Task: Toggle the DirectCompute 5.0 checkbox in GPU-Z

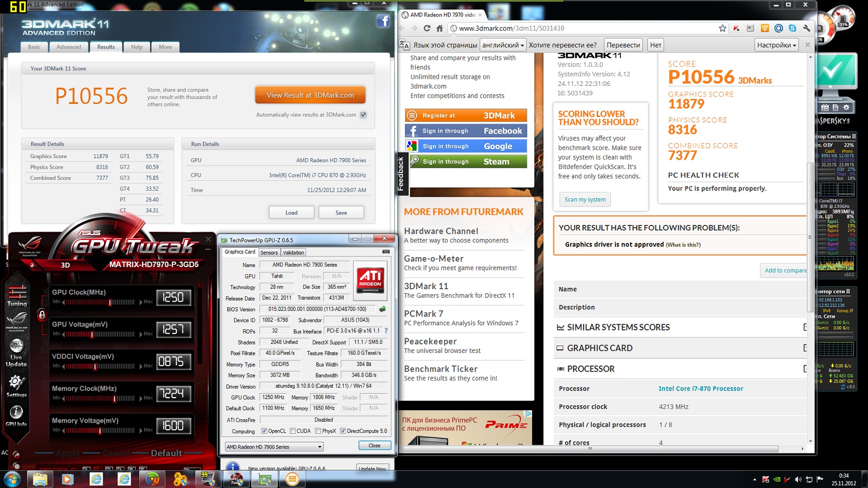Action: [343, 431]
